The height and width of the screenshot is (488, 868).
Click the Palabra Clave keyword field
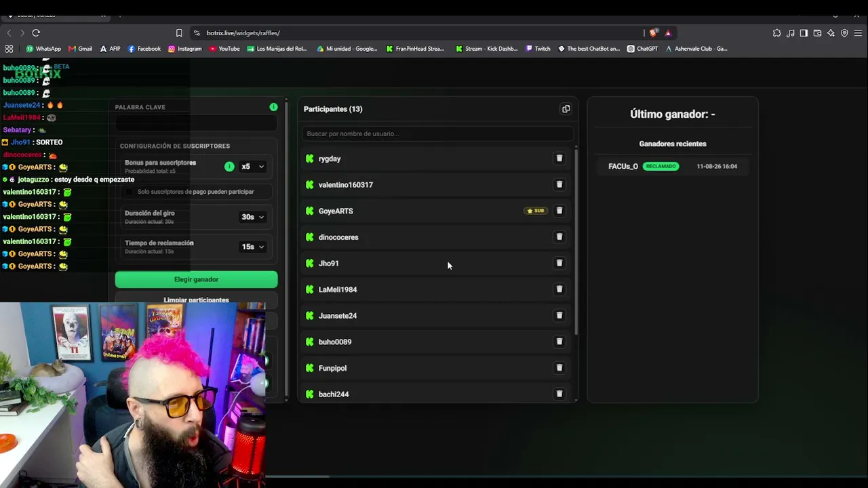point(196,123)
